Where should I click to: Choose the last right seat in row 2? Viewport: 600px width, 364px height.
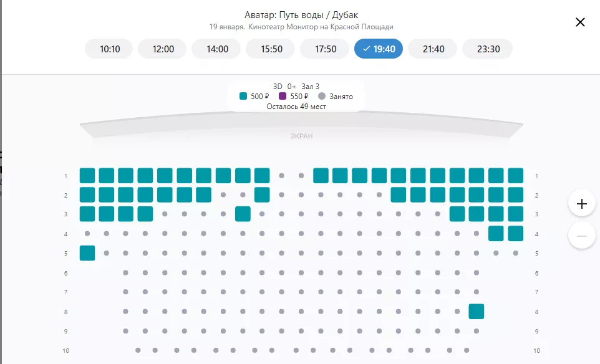point(516,195)
